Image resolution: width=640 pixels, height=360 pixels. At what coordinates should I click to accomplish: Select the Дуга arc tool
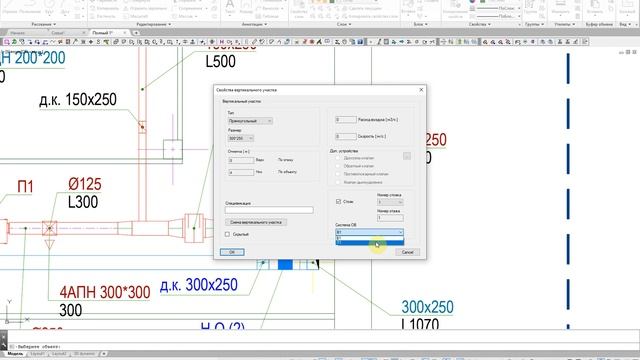click(66, 7)
